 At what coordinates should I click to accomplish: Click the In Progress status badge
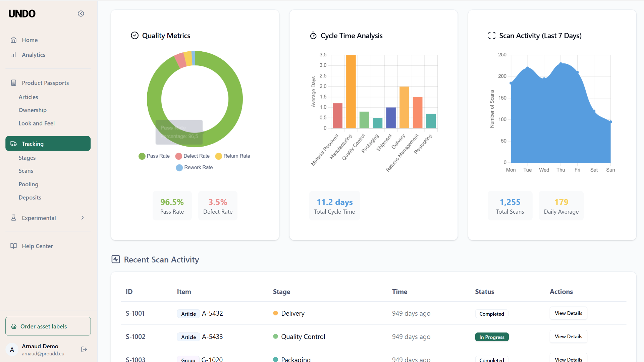tap(492, 337)
